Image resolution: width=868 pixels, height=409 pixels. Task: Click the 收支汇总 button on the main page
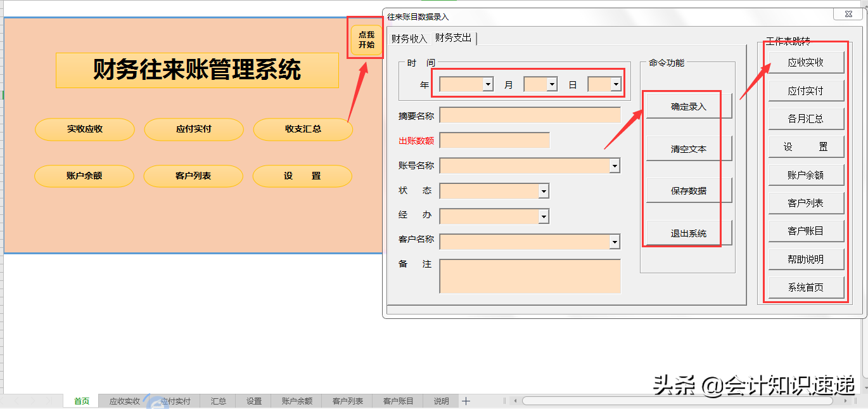[x=303, y=130]
